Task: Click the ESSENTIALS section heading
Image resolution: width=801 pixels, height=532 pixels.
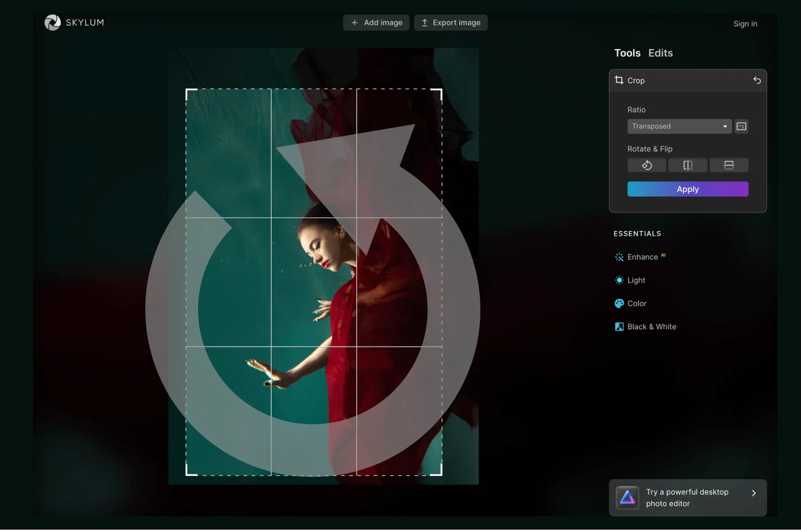Action: click(637, 234)
